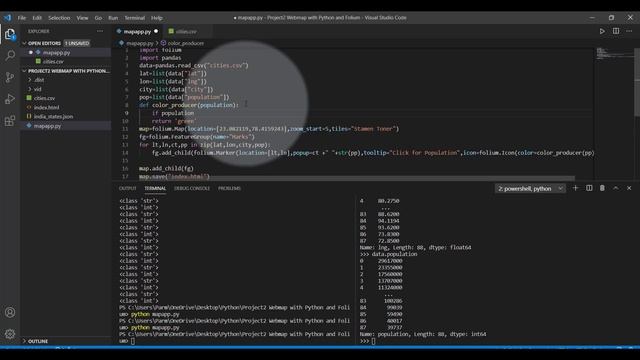This screenshot has height=360, width=640.
Task: Click the map.add_child(fg) code line
Action: point(166,168)
